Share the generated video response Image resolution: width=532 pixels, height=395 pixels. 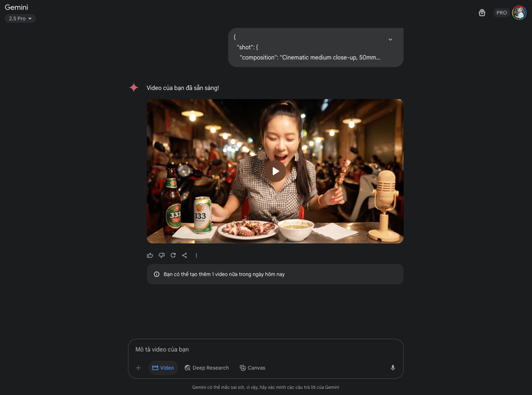184,255
